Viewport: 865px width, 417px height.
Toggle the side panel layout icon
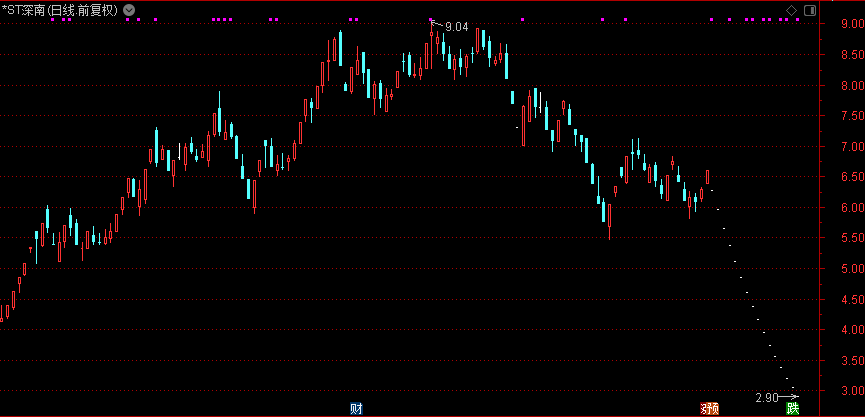point(809,10)
